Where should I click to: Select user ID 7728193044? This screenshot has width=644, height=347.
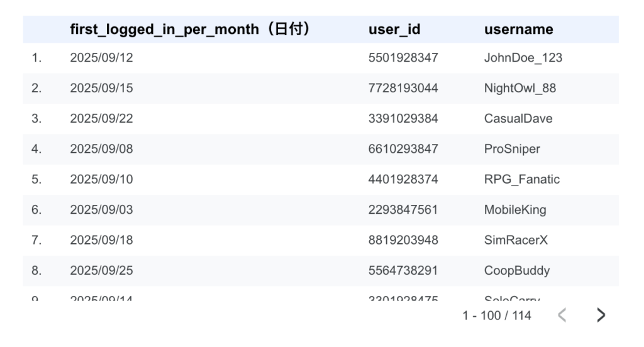click(402, 89)
